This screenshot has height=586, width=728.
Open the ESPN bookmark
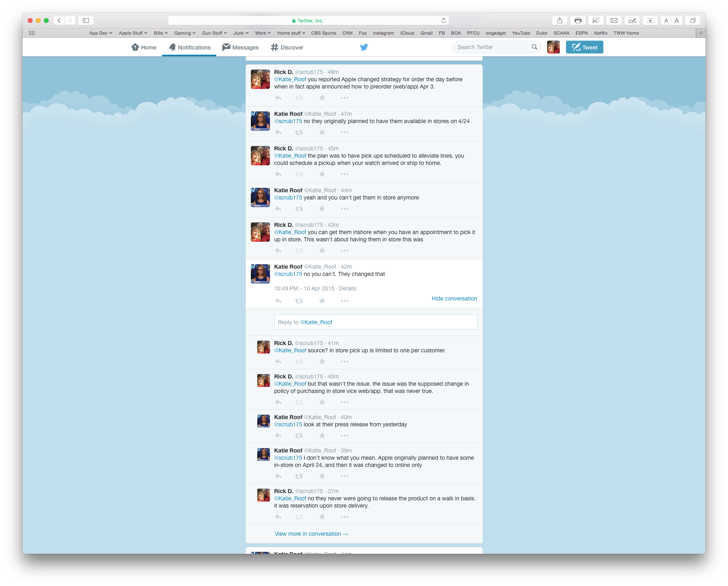click(x=581, y=33)
